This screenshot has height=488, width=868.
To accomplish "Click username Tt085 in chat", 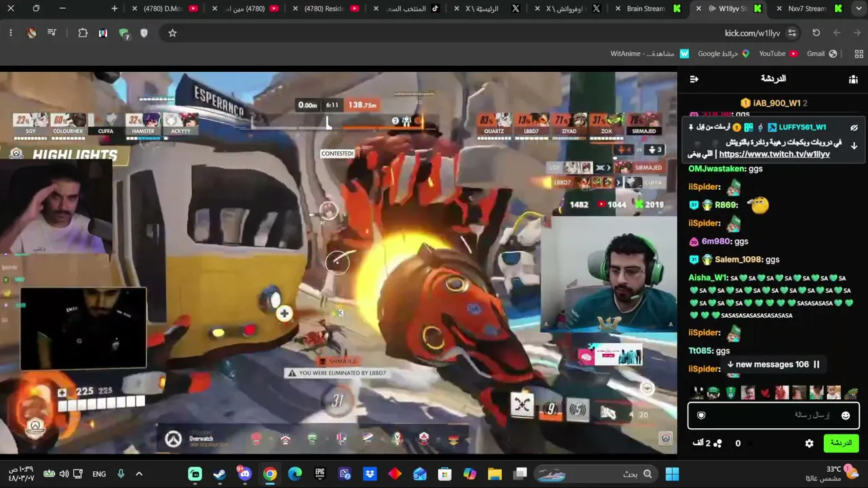I will pos(701,350).
